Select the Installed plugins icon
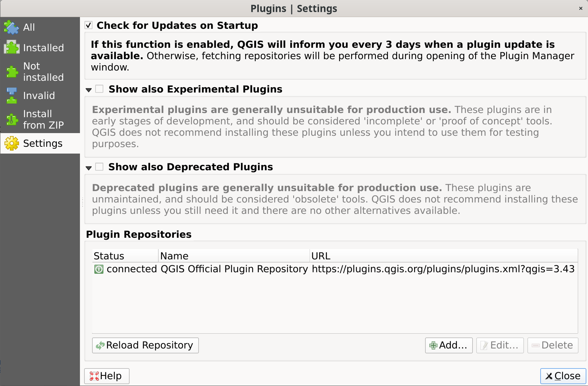The height and width of the screenshot is (386, 588). pos(11,47)
